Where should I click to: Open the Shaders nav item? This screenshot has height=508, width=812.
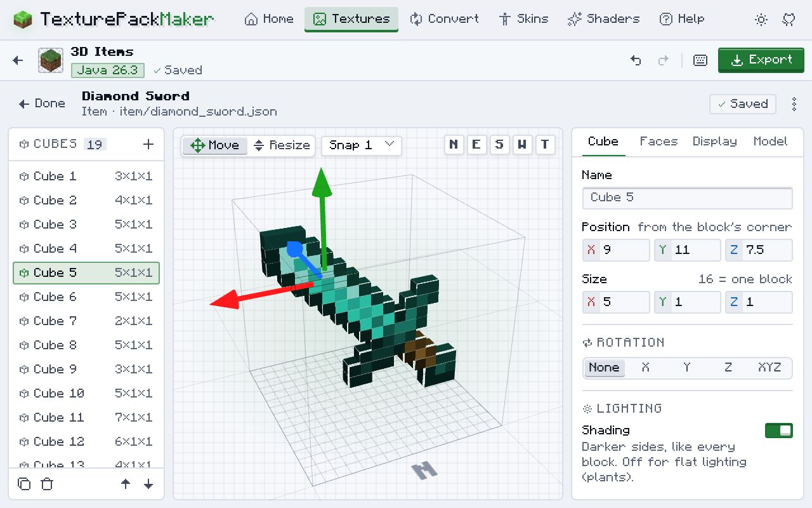click(604, 19)
